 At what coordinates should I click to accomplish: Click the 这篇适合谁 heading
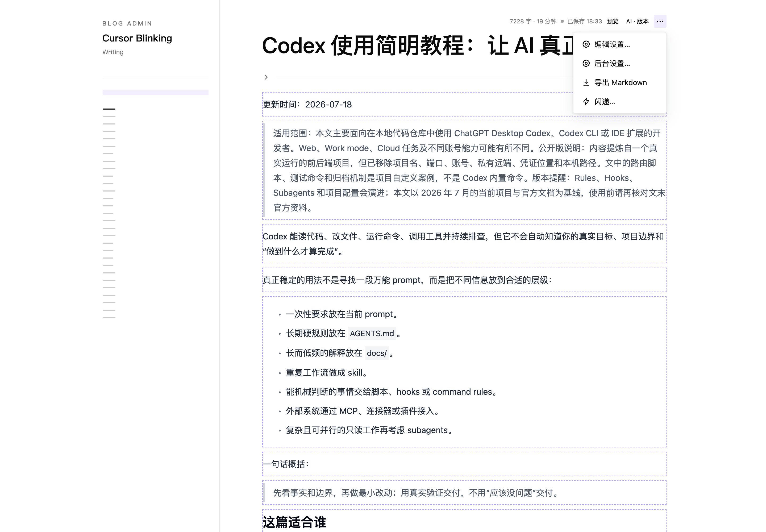click(294, 522)
